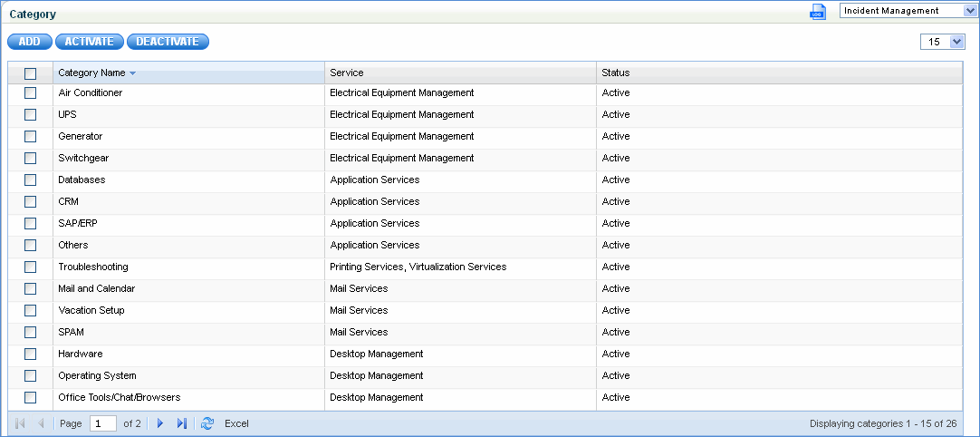
Task: Go to the next page
Action: [160, 423]
